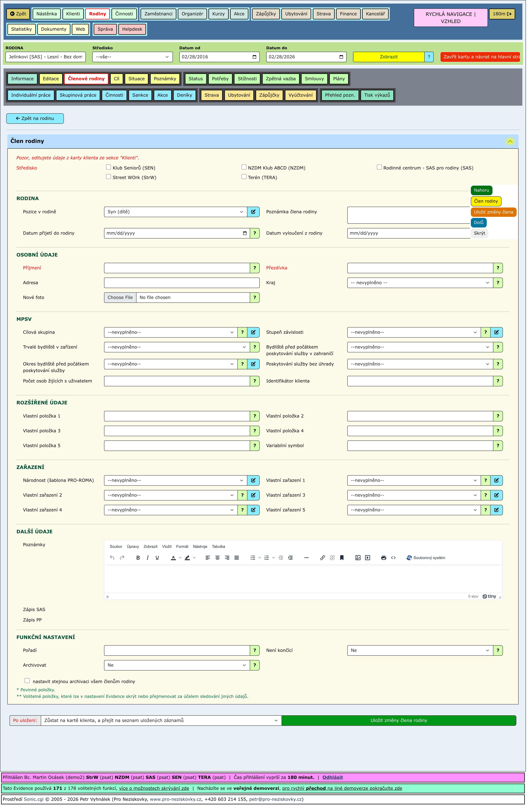527x812 pixels.
Task: Open the Situace tab
Action: point(137,79)
